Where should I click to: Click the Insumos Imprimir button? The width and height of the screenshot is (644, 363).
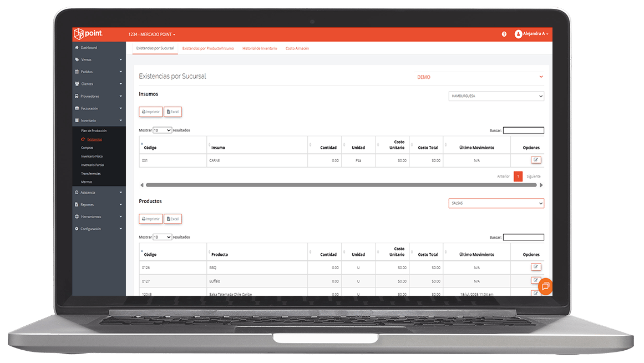coord(151,112)
